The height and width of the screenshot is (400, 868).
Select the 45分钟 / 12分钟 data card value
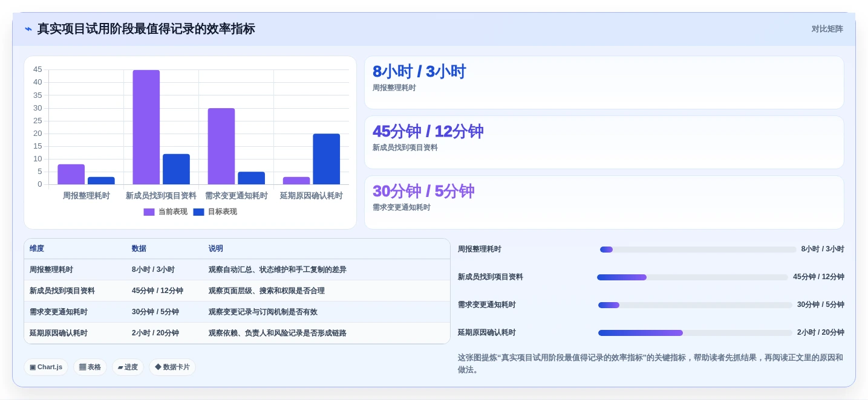[x=428, y=132]
